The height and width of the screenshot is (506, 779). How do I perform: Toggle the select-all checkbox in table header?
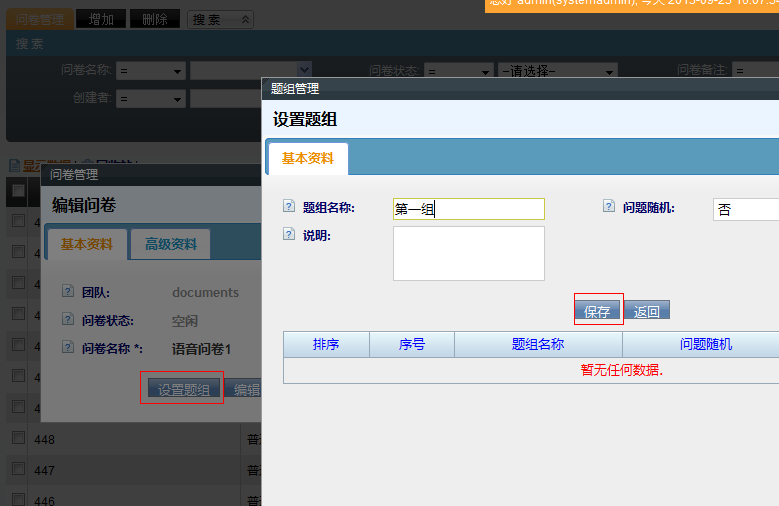[x=18, y=190]
